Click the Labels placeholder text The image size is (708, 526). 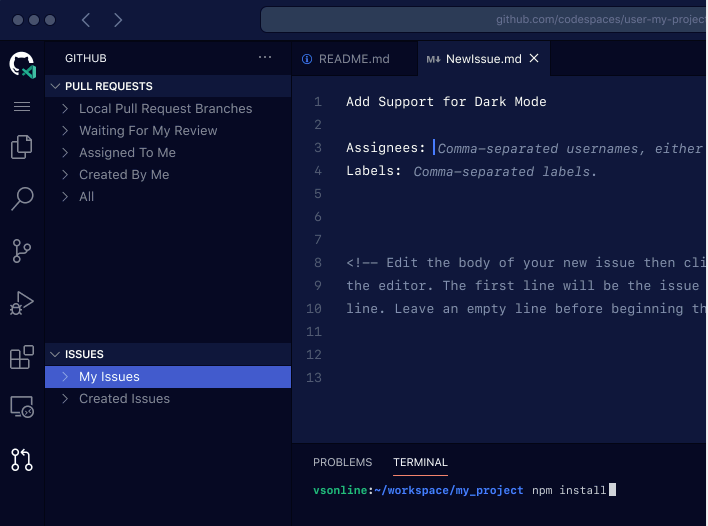(505, 172)
